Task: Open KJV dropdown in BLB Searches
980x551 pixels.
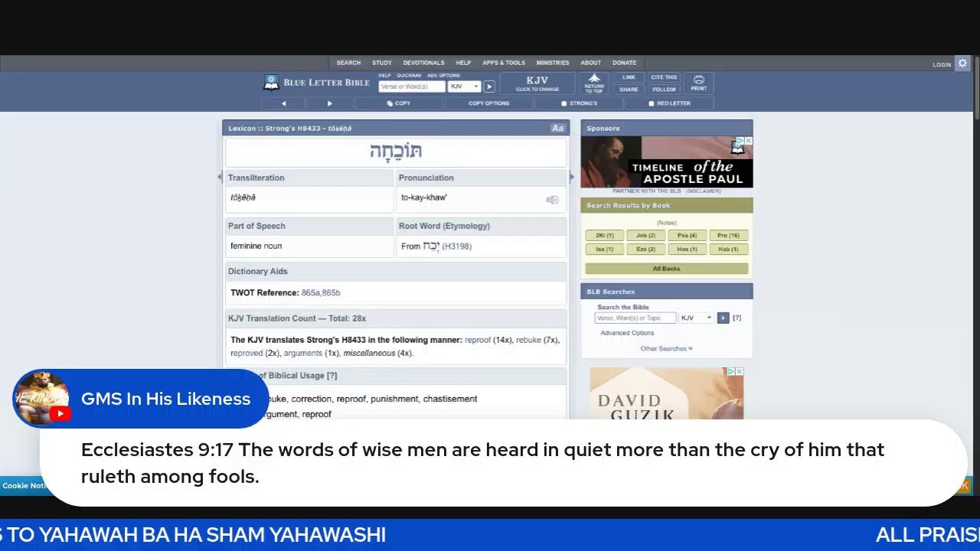Action: tap(696, 318)
